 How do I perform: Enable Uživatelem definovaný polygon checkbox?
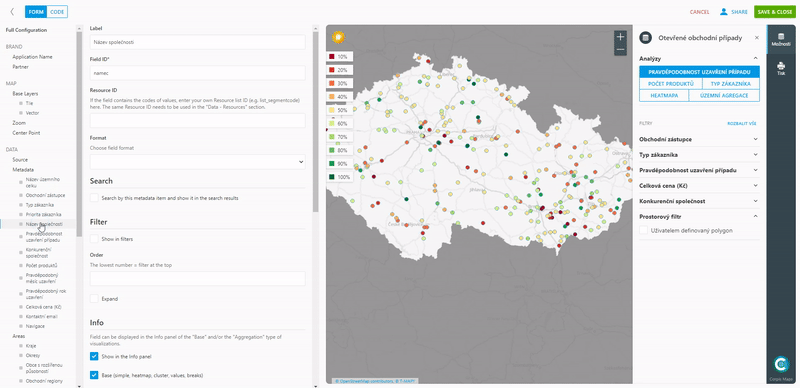tap(643, 230)
